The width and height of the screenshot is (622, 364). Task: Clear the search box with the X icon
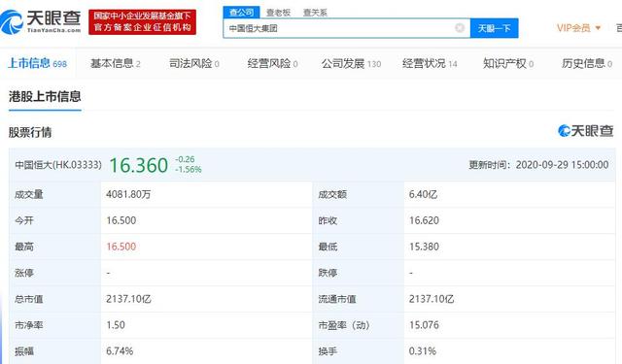click(460, 28)
